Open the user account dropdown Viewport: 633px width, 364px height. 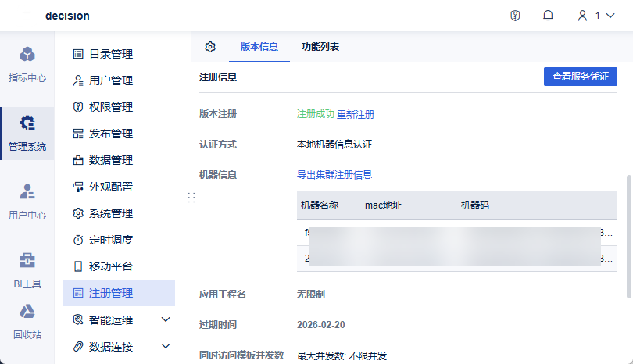[594, 16]
